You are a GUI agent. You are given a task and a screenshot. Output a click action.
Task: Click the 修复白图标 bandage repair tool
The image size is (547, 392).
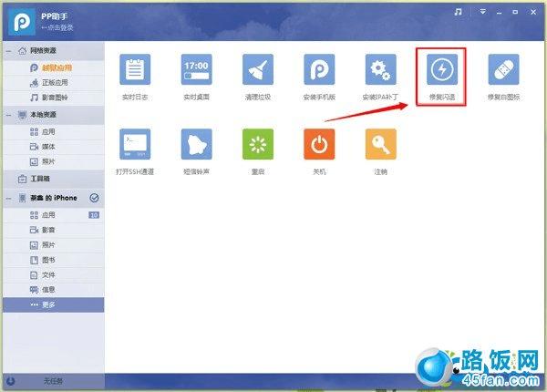tap(503, 69)
